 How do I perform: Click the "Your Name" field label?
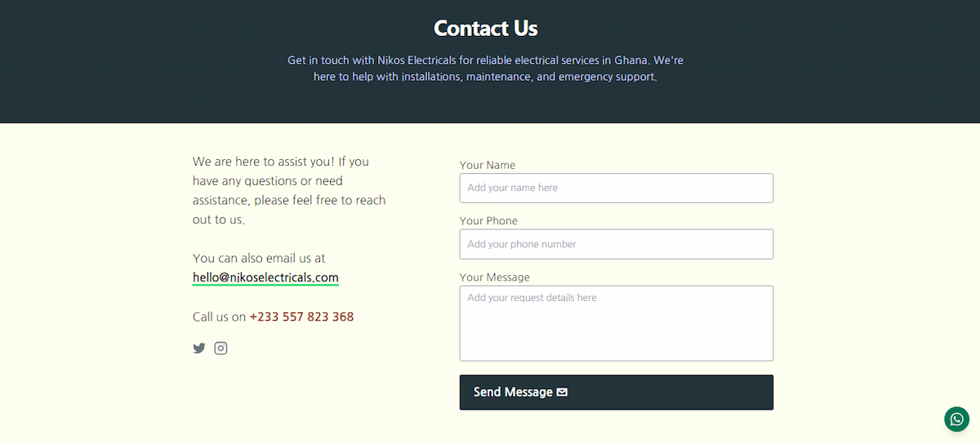(488, 165)
